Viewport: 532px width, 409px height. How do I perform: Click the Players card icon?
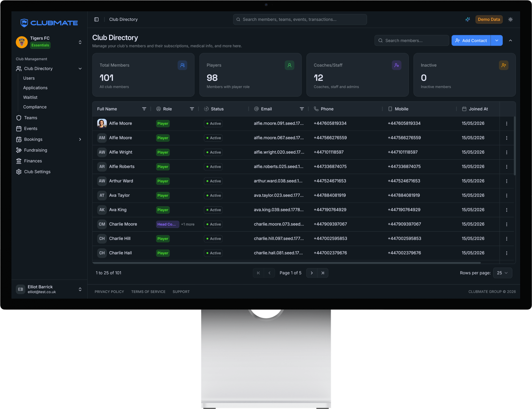289,65
